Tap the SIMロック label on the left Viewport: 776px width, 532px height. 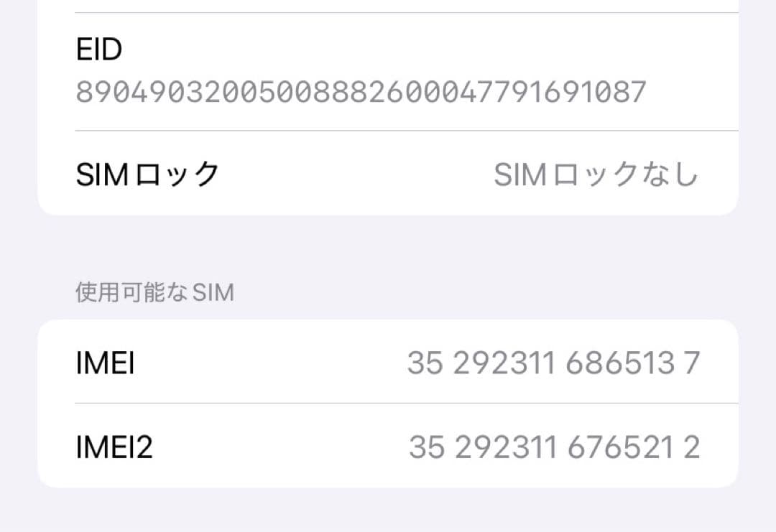coord(147,172)
